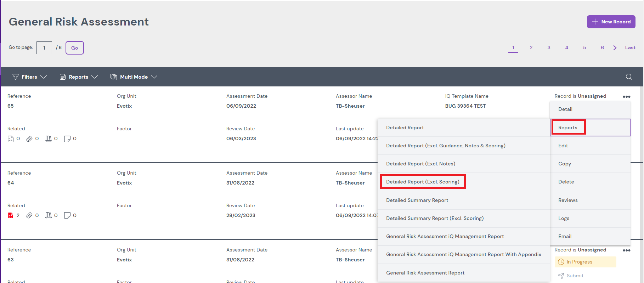
Task: Click red document icon on record 64
Action: (11, 215)
